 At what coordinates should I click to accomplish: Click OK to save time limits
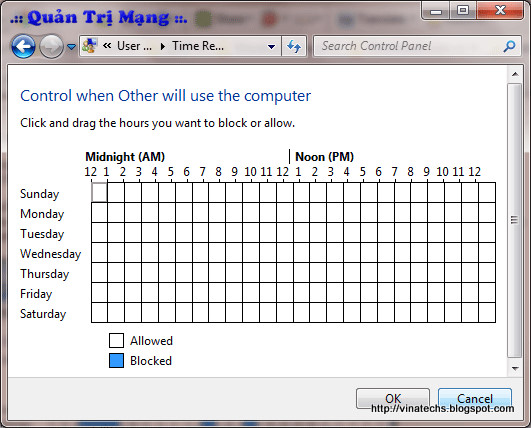point(393,399)
